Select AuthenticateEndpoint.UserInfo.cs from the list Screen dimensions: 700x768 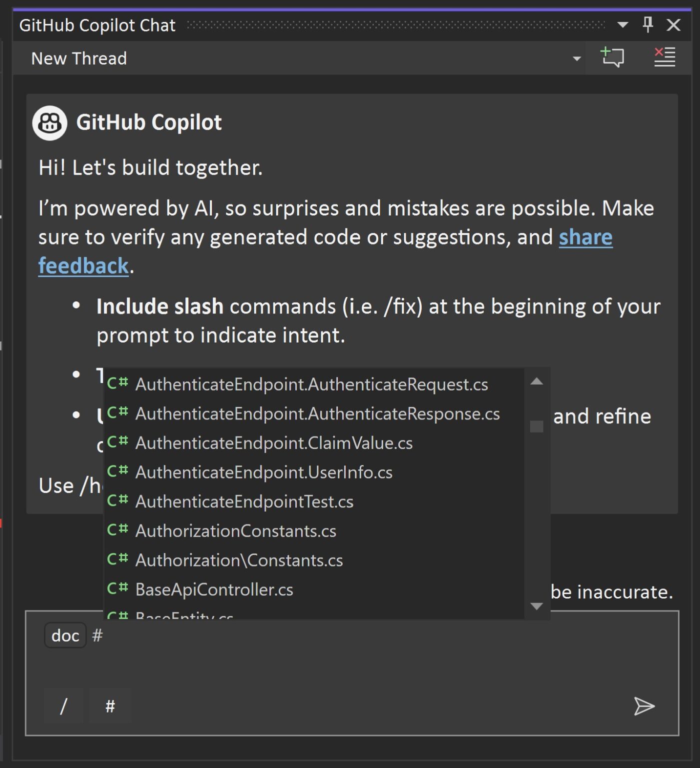[264, 472]
